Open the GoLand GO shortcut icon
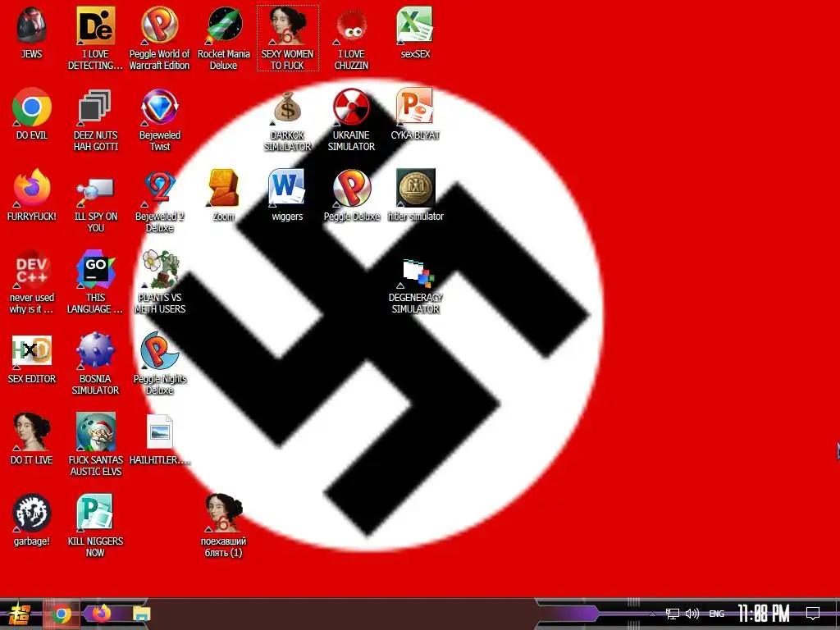The image size is (840, 630). (95, 269)
